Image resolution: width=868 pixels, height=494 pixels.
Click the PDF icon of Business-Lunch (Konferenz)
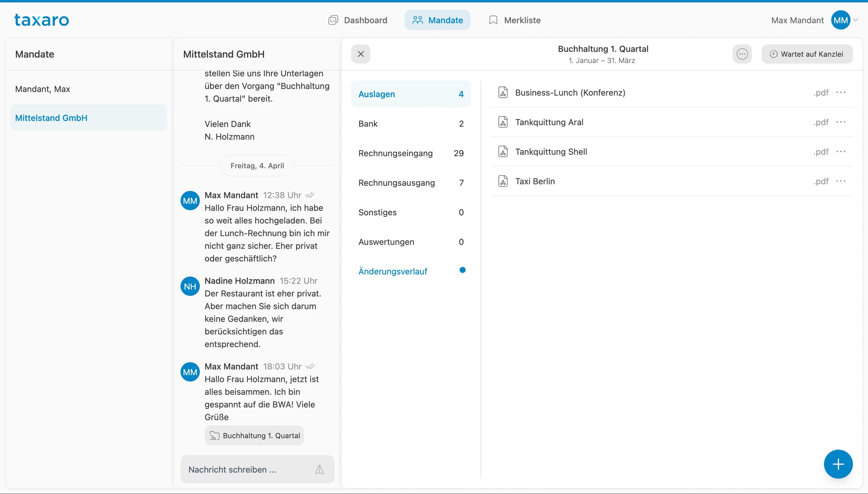coord(503,92)
